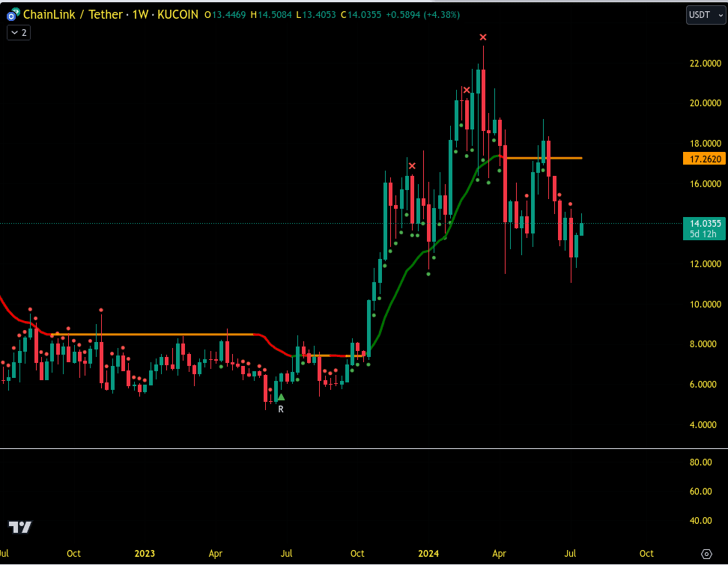Screen dimensions: 728x565
Task: Click the 40.00 label in lower pane
Action: tap(700, 521)
